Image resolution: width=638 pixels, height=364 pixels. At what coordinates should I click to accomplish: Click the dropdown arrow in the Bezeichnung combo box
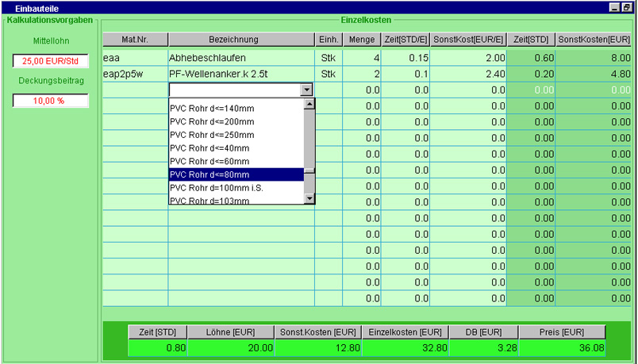(307, 90)
